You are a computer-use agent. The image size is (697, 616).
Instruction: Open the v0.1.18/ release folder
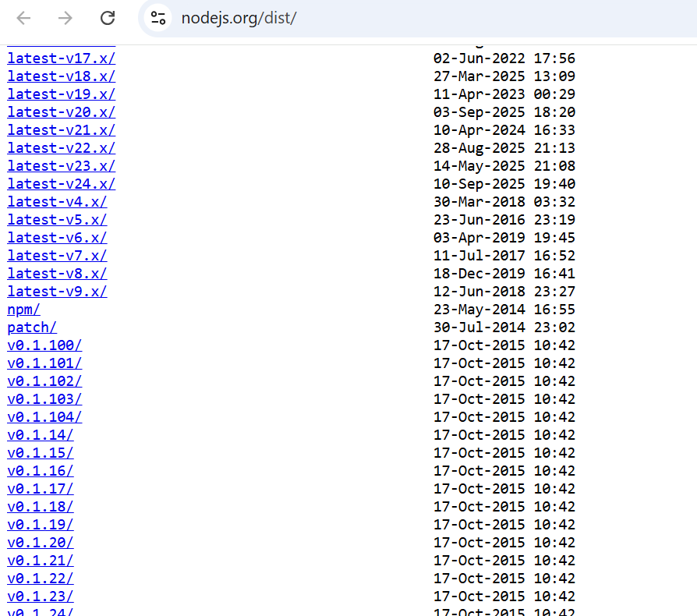(x=41, y=507)
